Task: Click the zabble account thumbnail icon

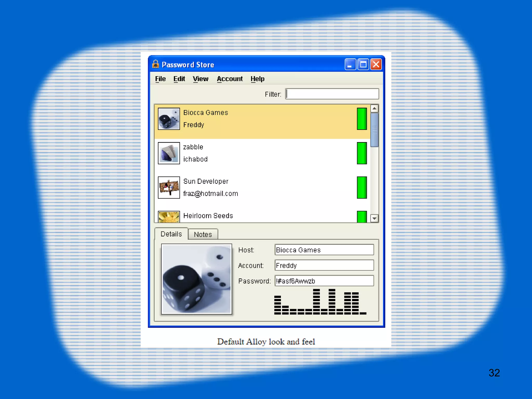Action: (169, 153)
